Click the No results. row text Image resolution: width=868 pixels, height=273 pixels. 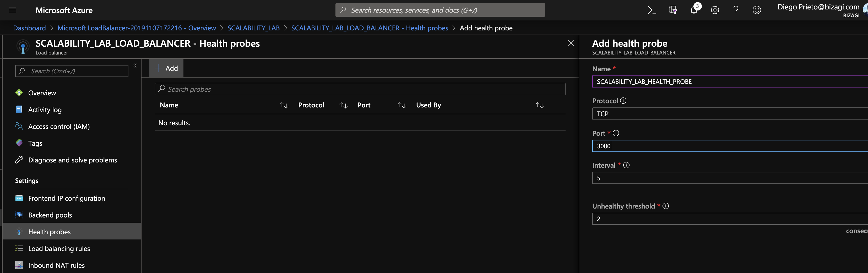coord(174,123)
